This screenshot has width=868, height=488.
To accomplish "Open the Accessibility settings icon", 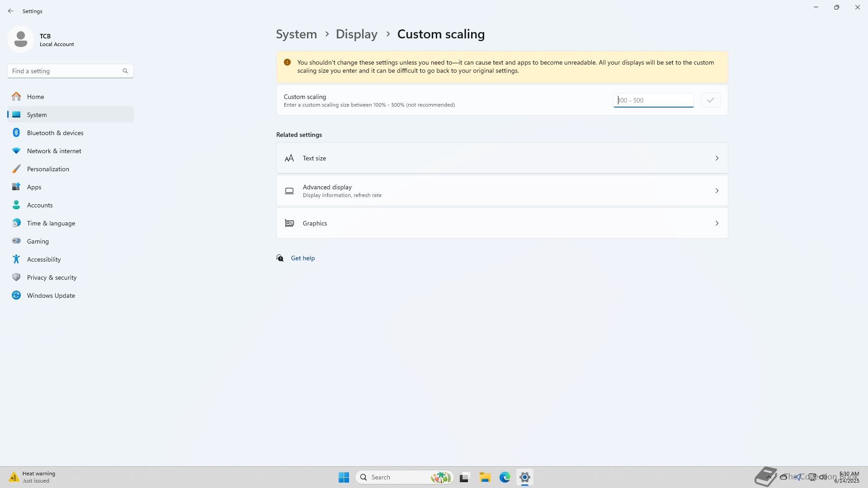I will point(16,259).
